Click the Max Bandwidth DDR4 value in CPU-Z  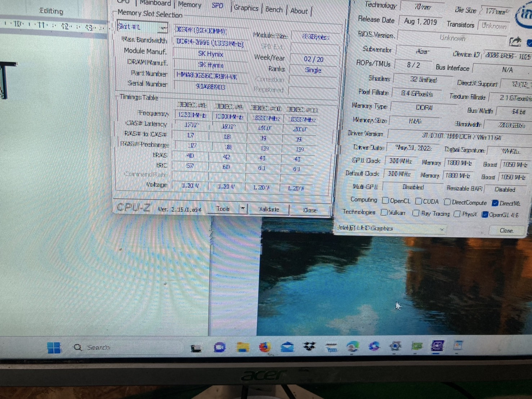(210, 43)
